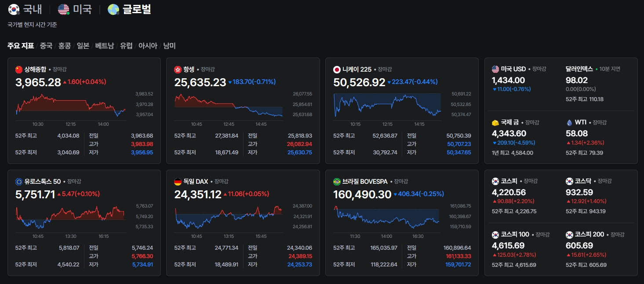This screenshot has height=284, width=644.
Task: Open the 항셍 index title
Action: click(189, 69)
